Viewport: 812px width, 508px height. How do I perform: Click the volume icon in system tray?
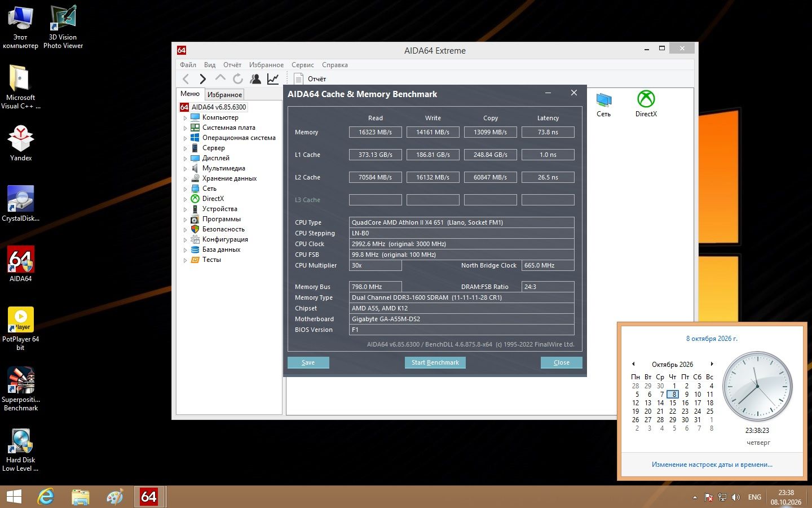[736, 497]
